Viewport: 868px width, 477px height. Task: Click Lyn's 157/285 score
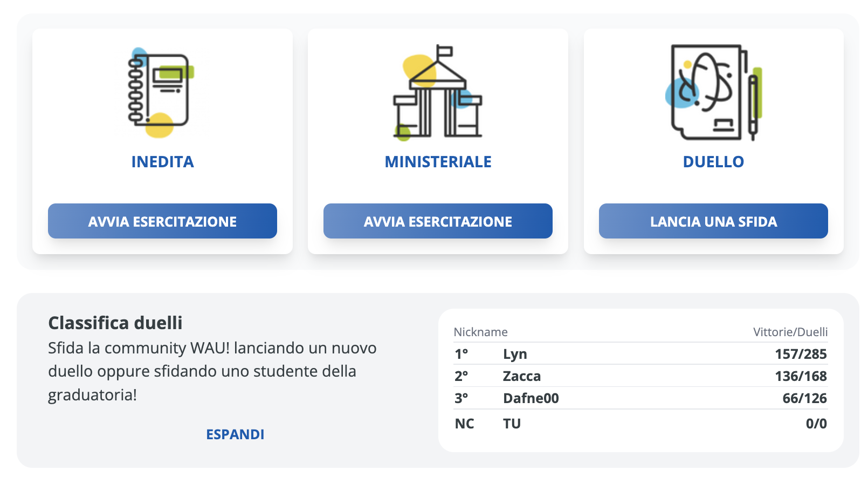click(801, 355)
